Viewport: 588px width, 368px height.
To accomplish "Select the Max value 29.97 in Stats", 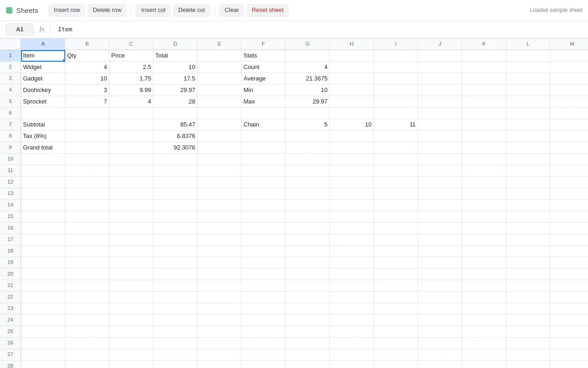I will [308, 102].
